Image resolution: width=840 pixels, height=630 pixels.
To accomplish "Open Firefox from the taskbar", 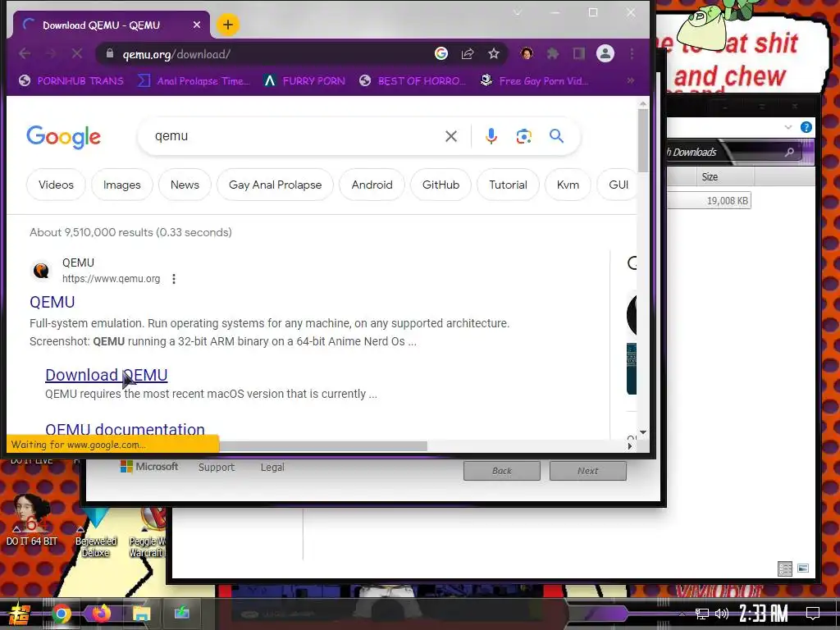I will 101,613.
